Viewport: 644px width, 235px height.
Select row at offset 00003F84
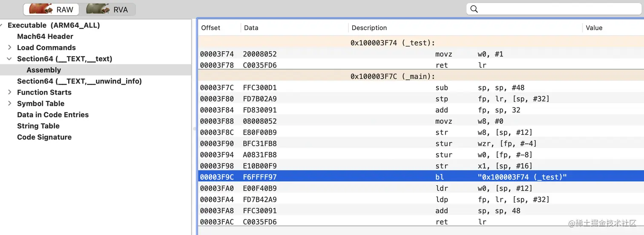pos(421,110)
